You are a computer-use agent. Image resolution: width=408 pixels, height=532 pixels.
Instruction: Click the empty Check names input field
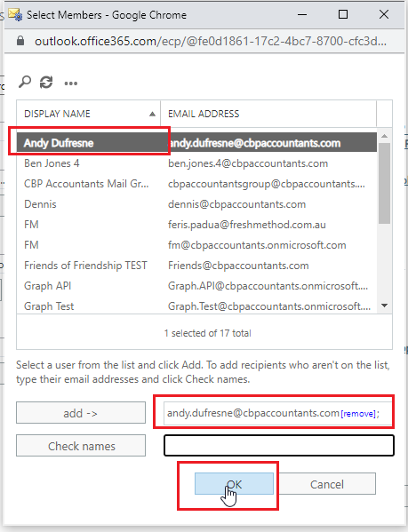click(x=279, y=446)
